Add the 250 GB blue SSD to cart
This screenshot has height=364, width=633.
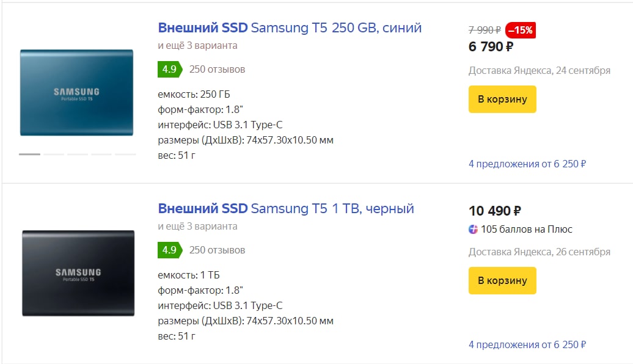(502, 100)
